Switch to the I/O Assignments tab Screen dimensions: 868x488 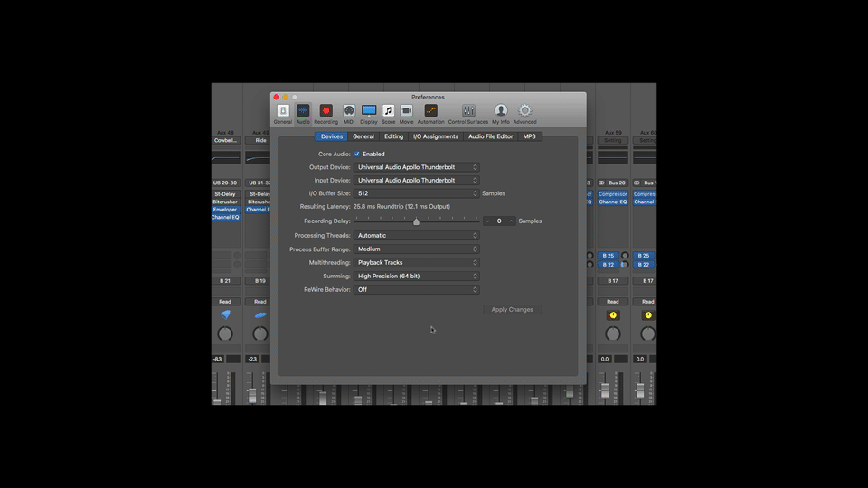pos(436,136)
